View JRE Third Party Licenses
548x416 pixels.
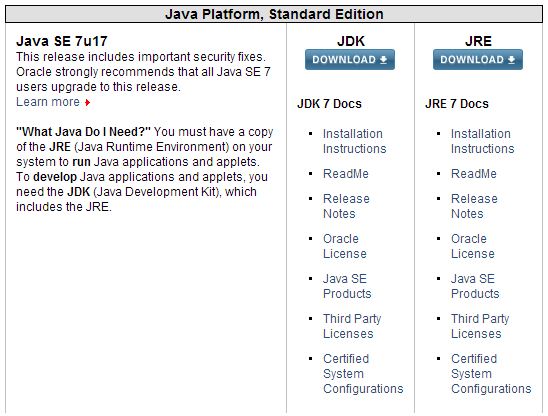pos(480,326)
